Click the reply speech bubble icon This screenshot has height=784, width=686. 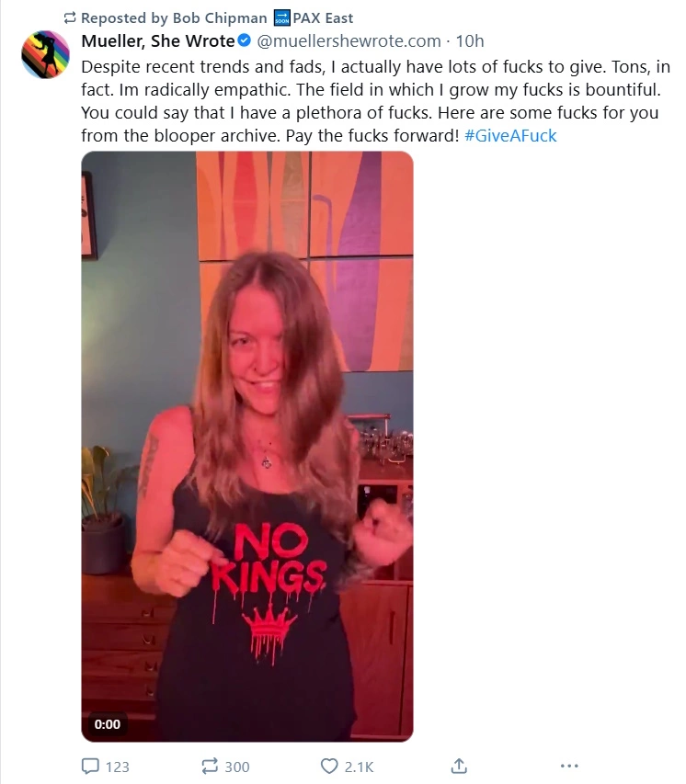90,766
